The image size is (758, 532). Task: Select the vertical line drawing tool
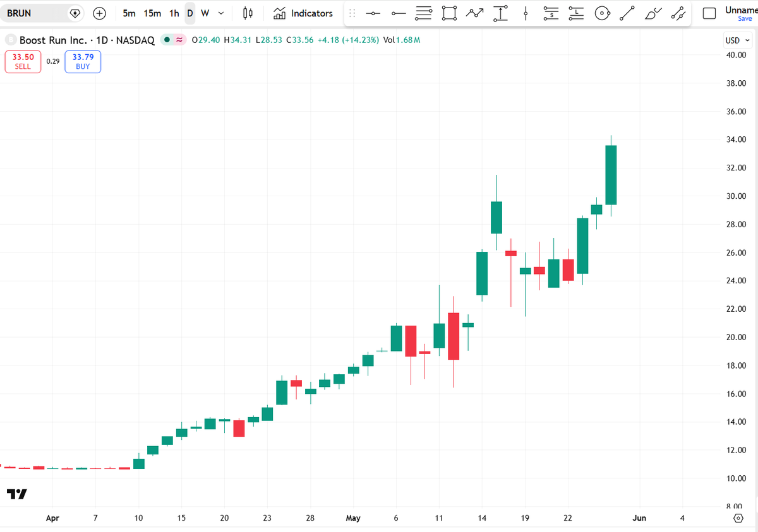click(526, 13)
